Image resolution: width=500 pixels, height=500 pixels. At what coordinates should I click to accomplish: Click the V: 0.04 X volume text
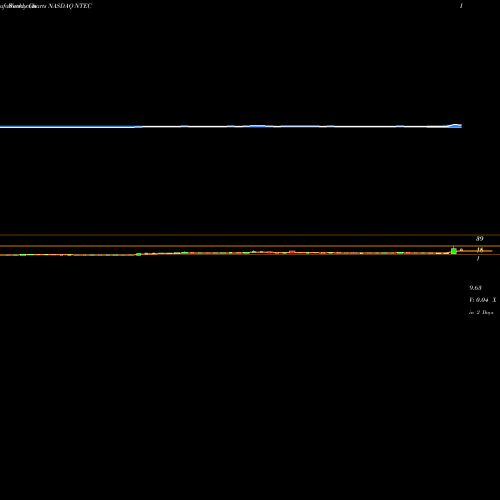[x=483, y=300]
